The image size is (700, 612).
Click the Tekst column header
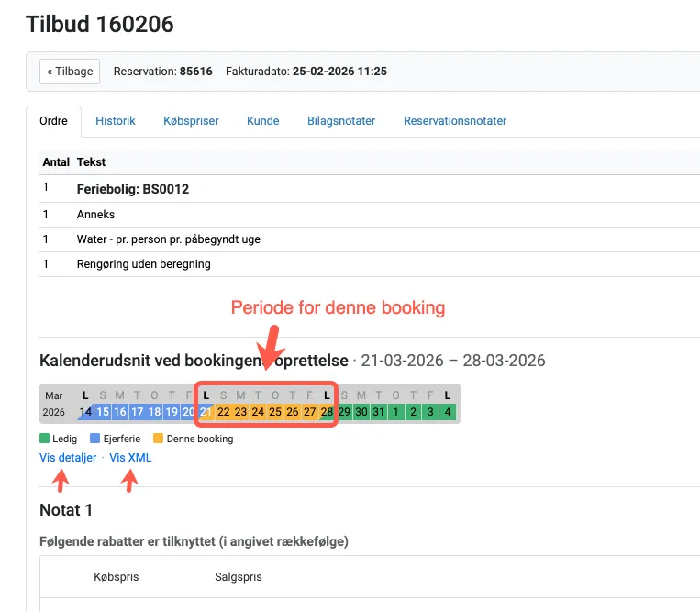pyautogui.click(x=91, y=162)
